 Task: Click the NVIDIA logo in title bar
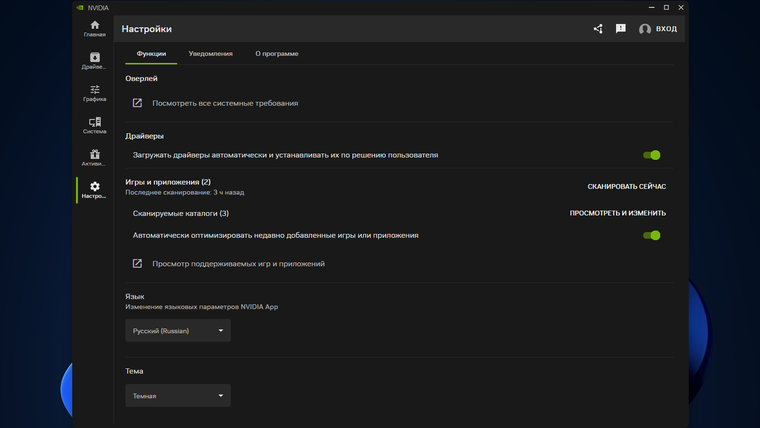tap(80, 8)
